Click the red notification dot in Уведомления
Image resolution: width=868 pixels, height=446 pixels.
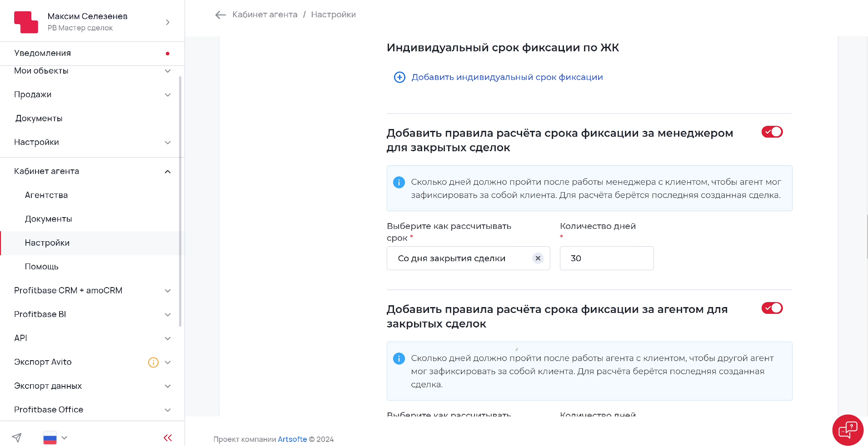168,54
